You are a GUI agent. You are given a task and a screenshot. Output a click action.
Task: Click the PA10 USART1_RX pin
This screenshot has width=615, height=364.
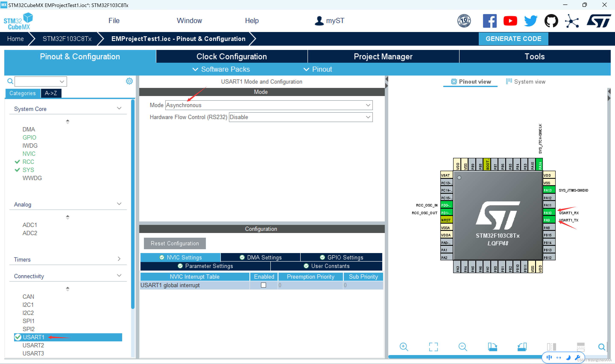[549, 213]
